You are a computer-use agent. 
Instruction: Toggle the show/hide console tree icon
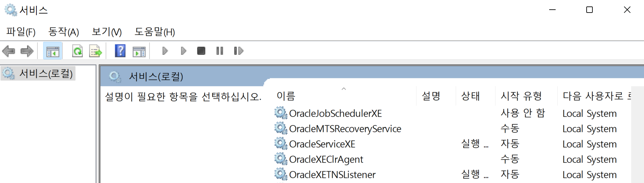(53, 51)
